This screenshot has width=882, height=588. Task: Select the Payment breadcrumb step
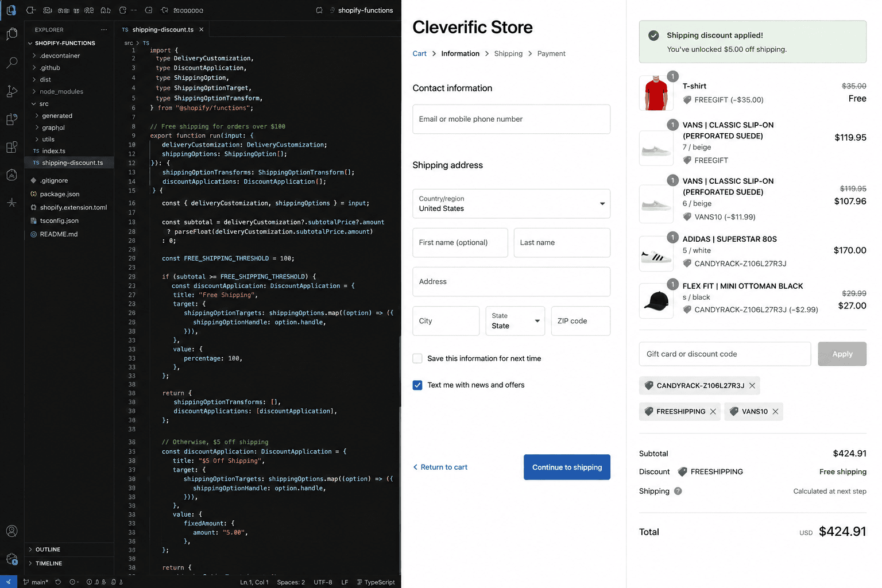pyautogui.click(x=551, y=53)
